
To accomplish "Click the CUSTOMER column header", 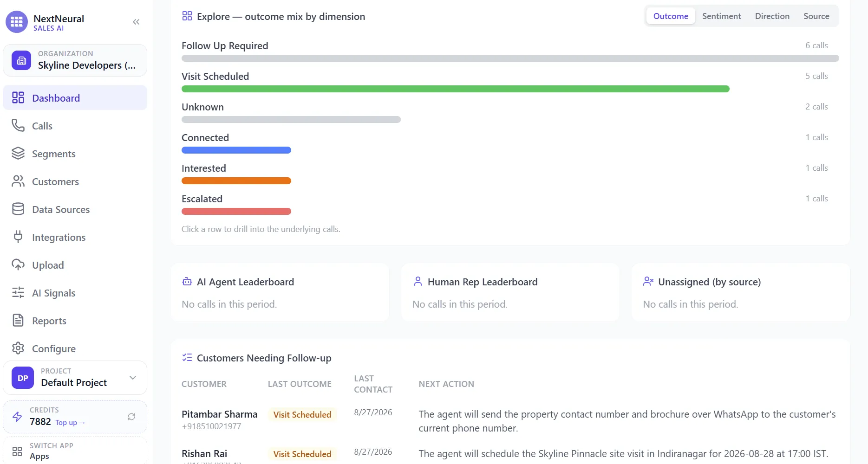I will 204,384.
